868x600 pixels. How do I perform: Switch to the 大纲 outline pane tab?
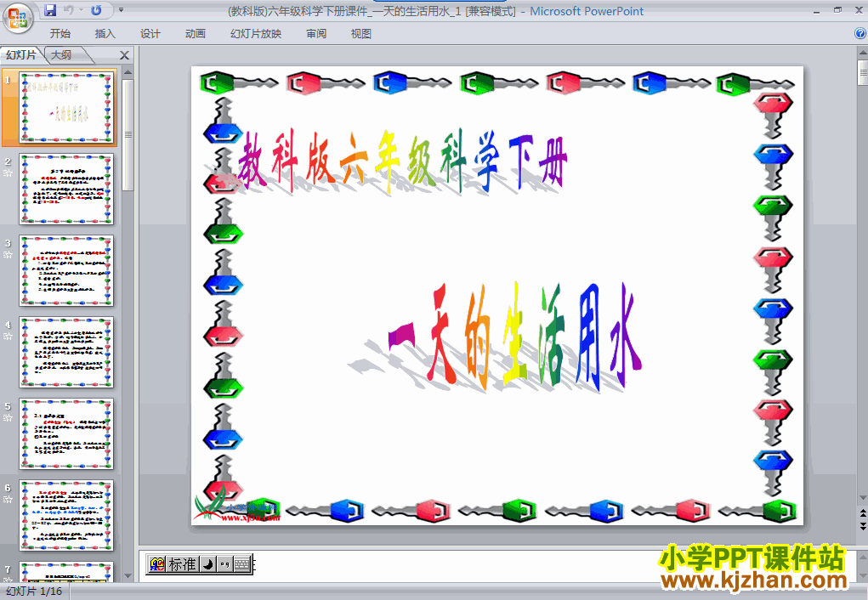62,54
